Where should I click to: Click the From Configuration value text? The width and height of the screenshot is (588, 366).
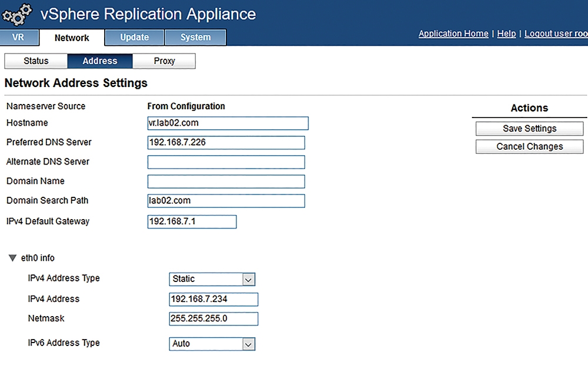pos(186,106)
